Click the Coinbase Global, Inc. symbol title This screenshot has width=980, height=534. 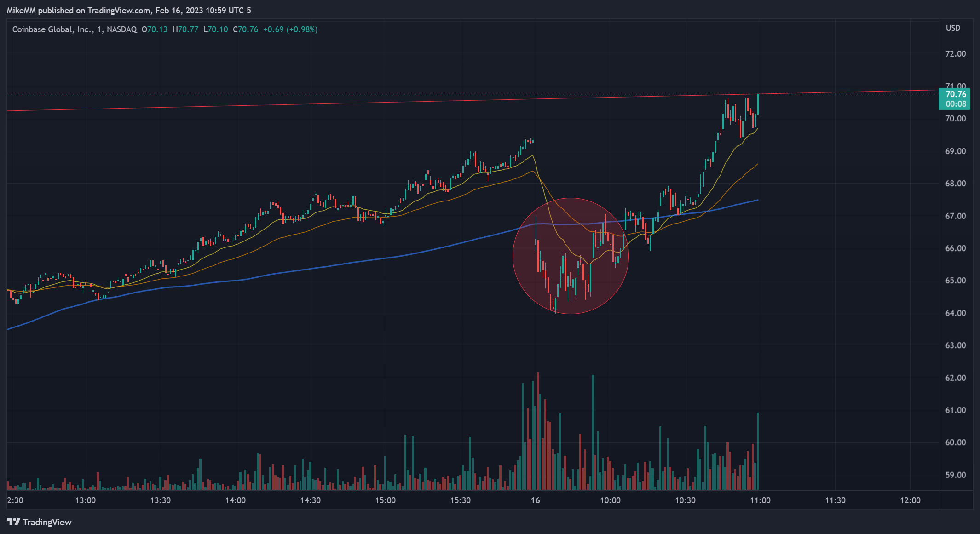(x=74, y=29)
